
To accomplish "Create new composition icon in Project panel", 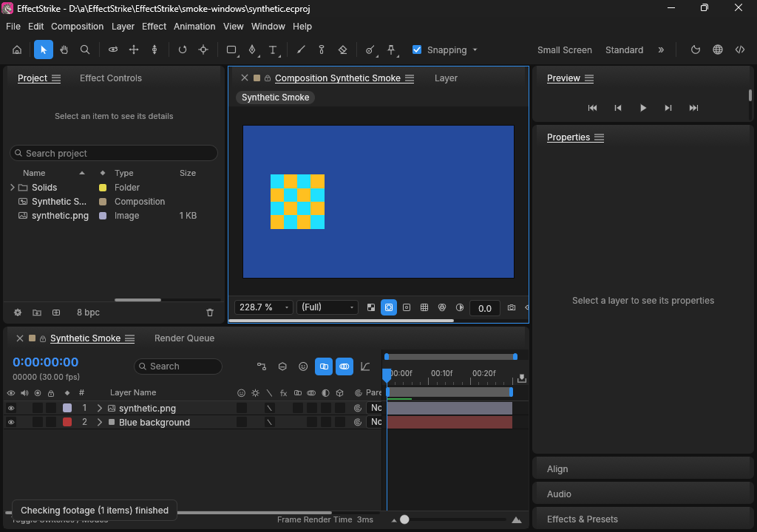I will [56, 313].
